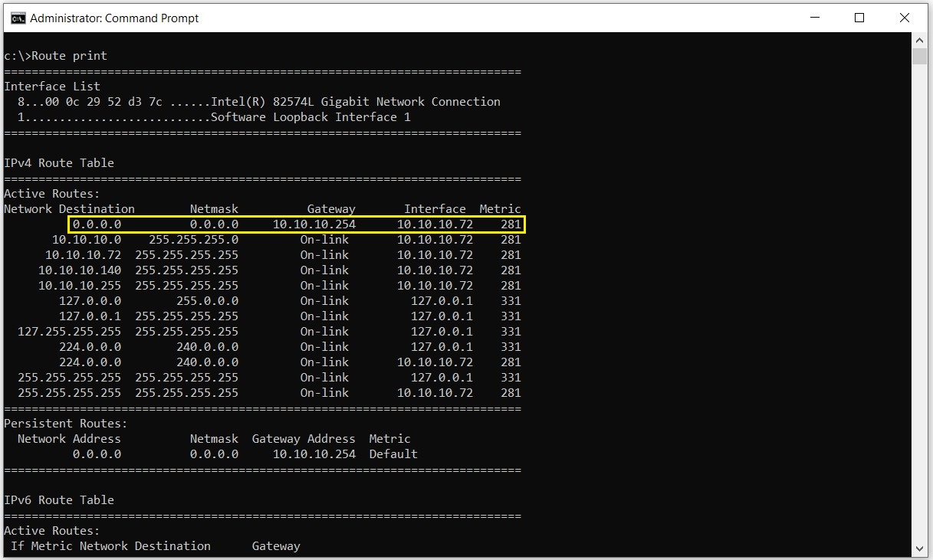Click the 'Interface List' heading
This screenshot has height=560, width=933.
(x=52, y=87)
